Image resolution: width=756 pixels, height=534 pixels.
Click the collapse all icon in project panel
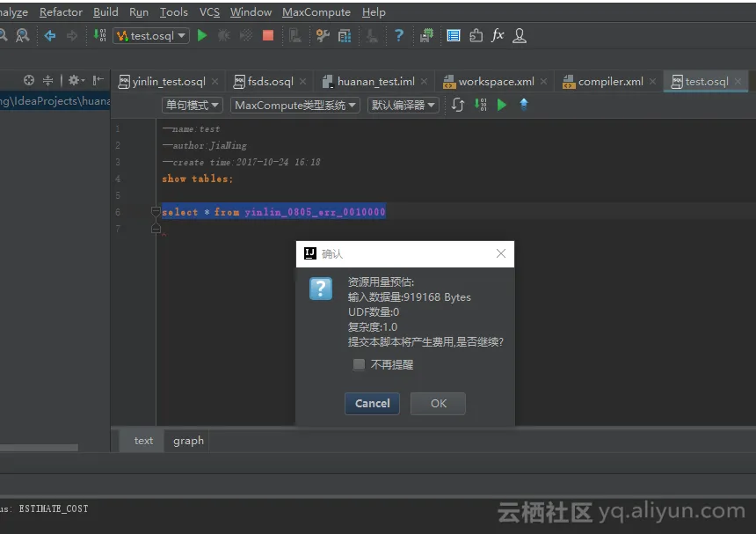[47, 80]
